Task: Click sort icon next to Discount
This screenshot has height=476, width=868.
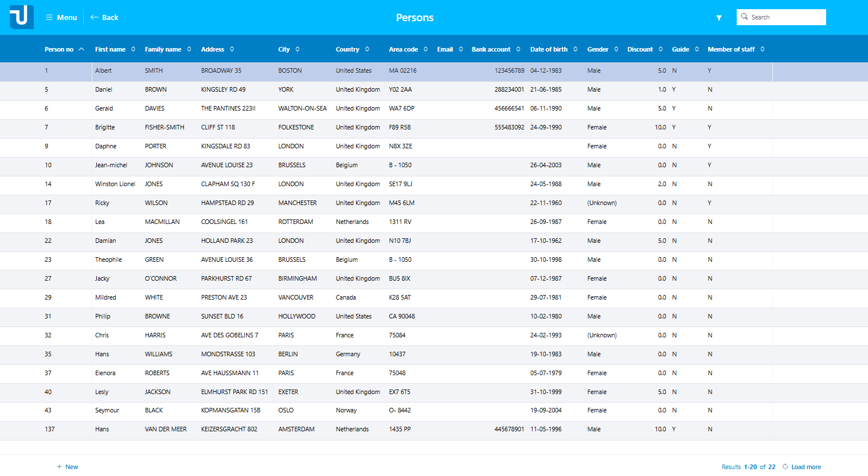Action: (x=660, y=49)
